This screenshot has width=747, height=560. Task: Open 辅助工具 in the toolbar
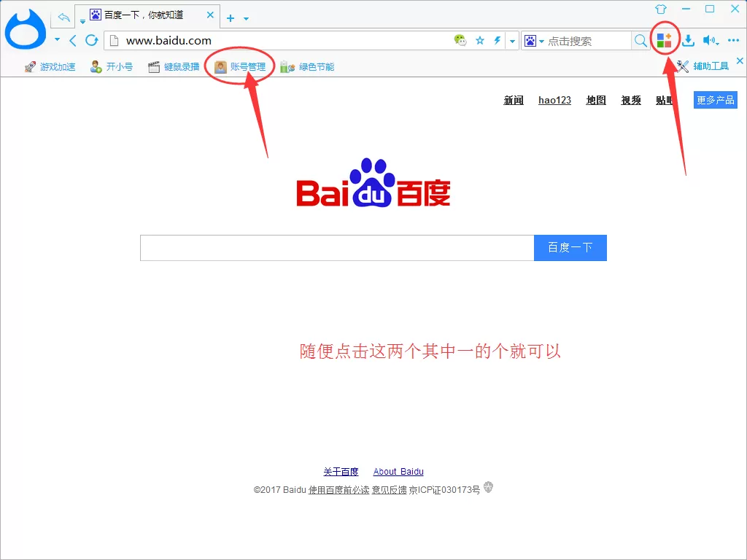pyautogui.click(x=703, y=66)
